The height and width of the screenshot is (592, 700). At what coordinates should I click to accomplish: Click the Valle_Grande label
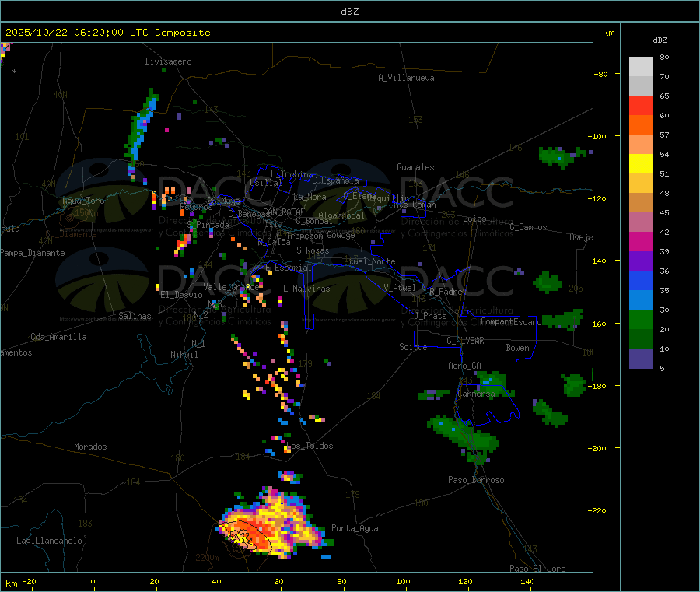click(232, 287)
